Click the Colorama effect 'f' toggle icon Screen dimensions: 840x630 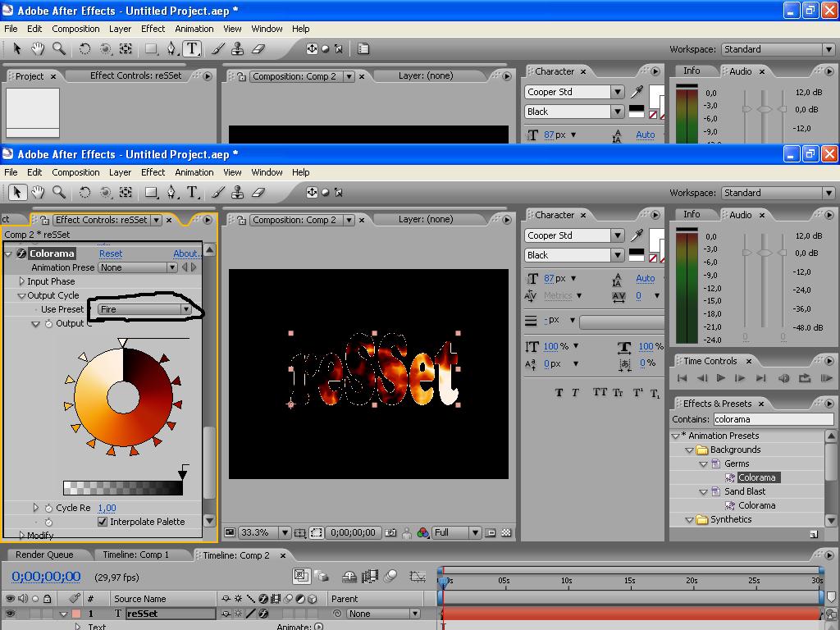[21, 253]
